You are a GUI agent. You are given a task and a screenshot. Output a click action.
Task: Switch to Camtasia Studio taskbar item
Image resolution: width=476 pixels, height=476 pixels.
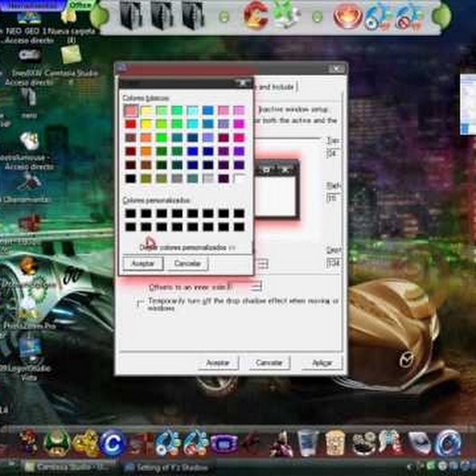click(67, 467)
